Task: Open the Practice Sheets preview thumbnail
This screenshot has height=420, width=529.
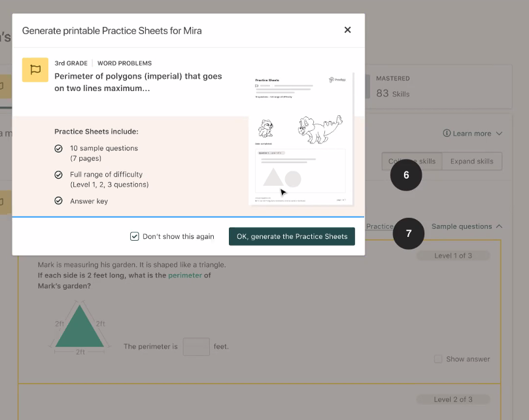Action: click(301, 139)
